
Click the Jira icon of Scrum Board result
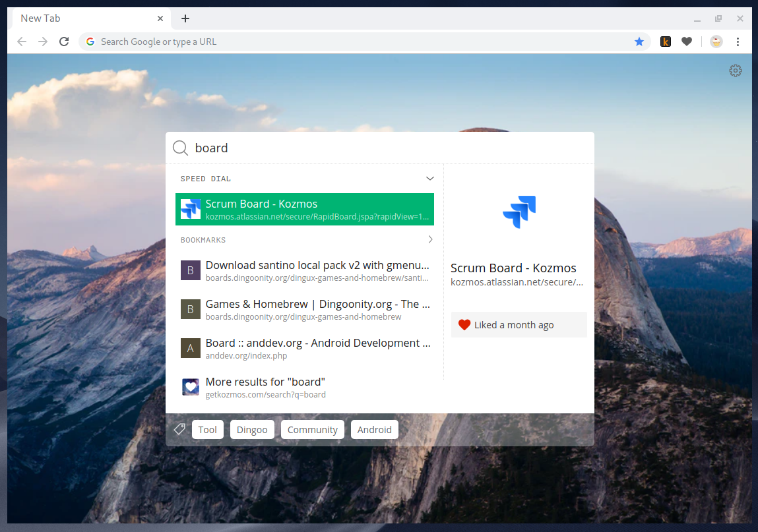click(191, 209)
